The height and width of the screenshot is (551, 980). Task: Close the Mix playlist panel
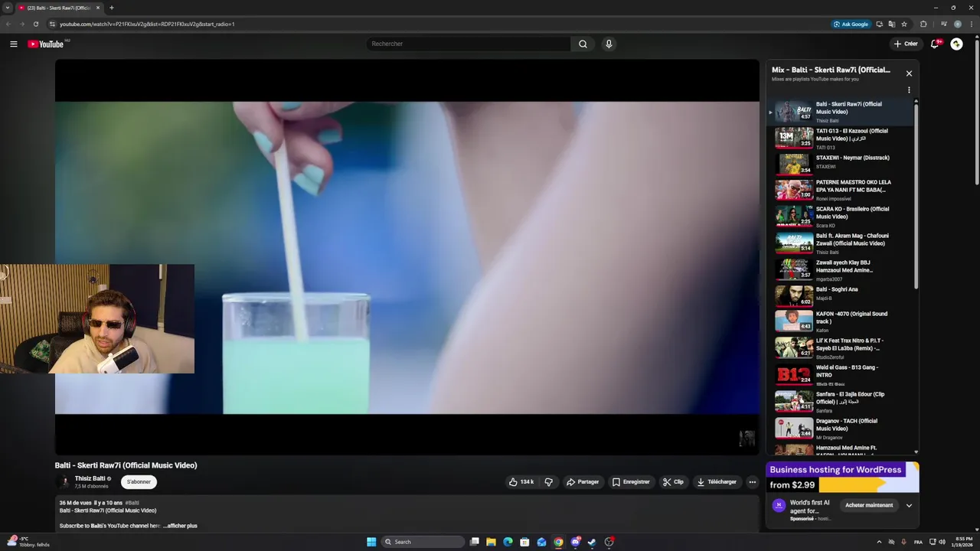click(x=909, y=73)
